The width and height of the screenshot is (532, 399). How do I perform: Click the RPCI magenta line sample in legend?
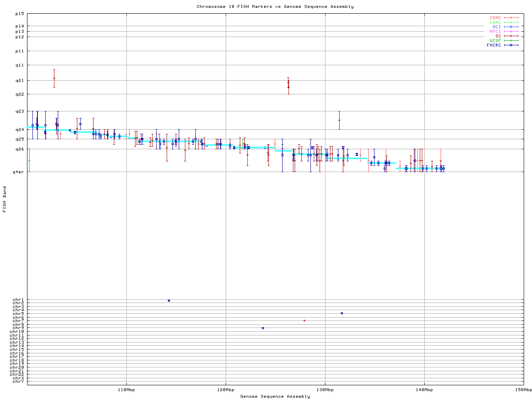[511, 32]
